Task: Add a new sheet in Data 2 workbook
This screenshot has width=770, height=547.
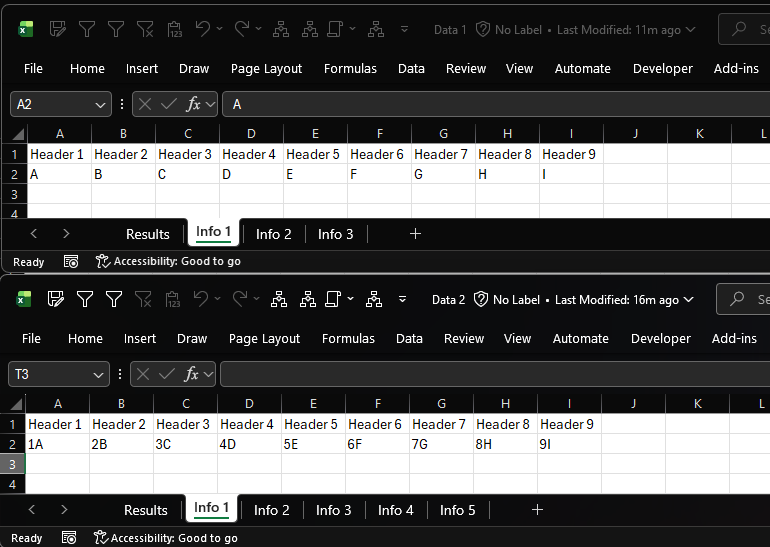Action: click(537, 510)
